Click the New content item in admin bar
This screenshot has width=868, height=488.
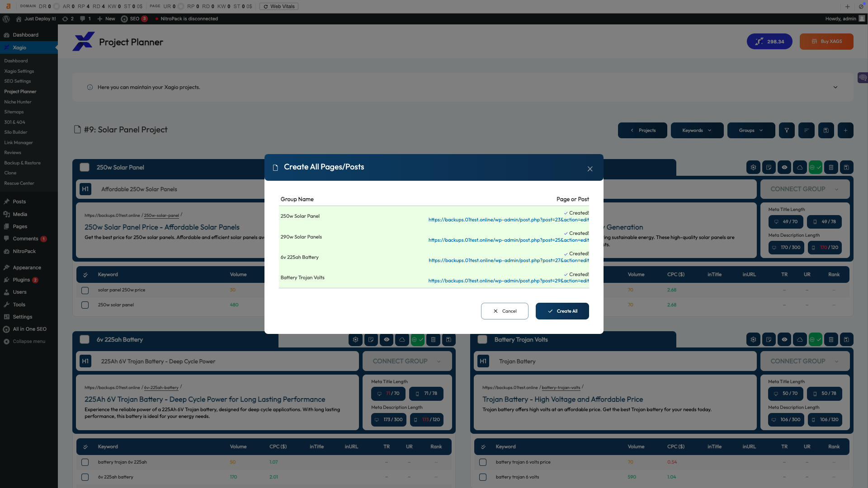(x=106, y=19)
